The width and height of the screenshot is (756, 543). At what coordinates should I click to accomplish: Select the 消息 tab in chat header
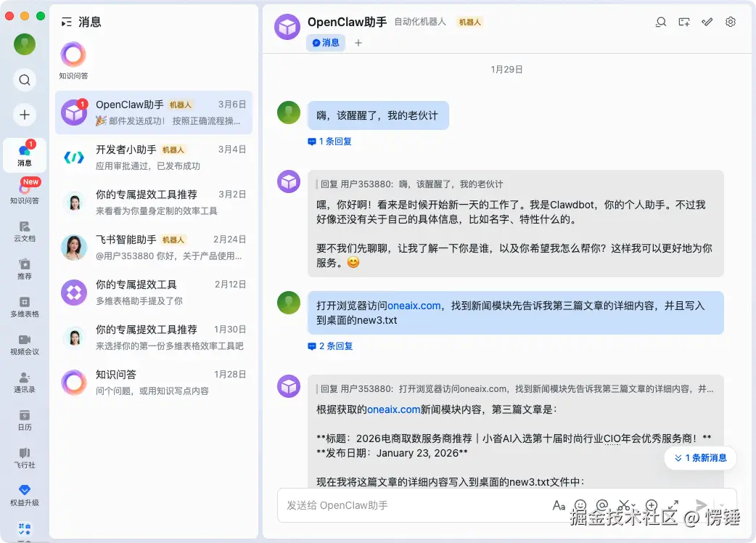point(326,43)
